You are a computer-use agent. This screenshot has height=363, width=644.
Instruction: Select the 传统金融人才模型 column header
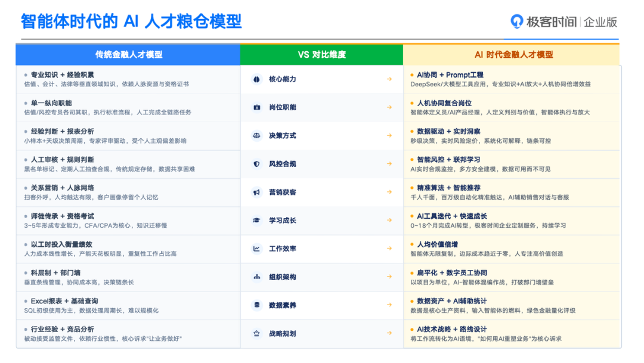[x=129, y=54]
